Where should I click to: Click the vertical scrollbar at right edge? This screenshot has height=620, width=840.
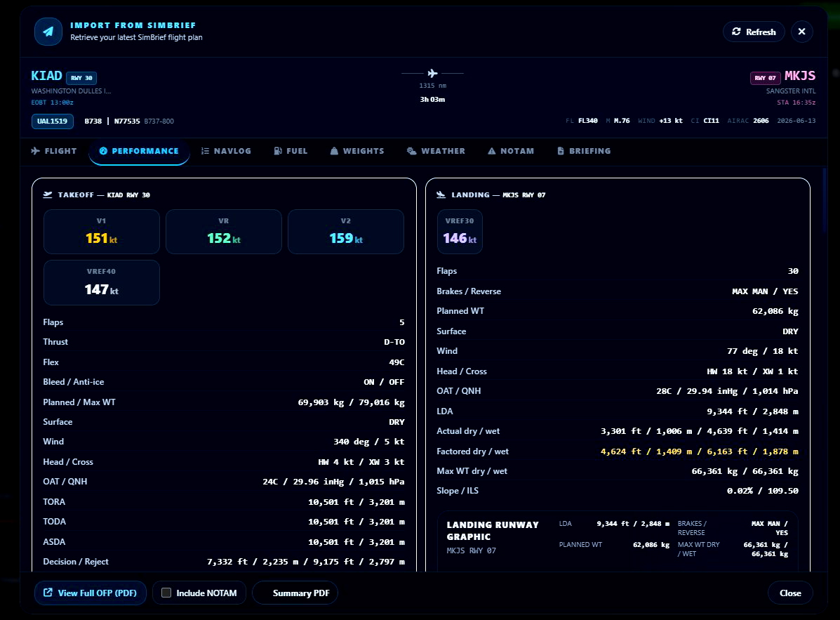(x=825, y=201)
